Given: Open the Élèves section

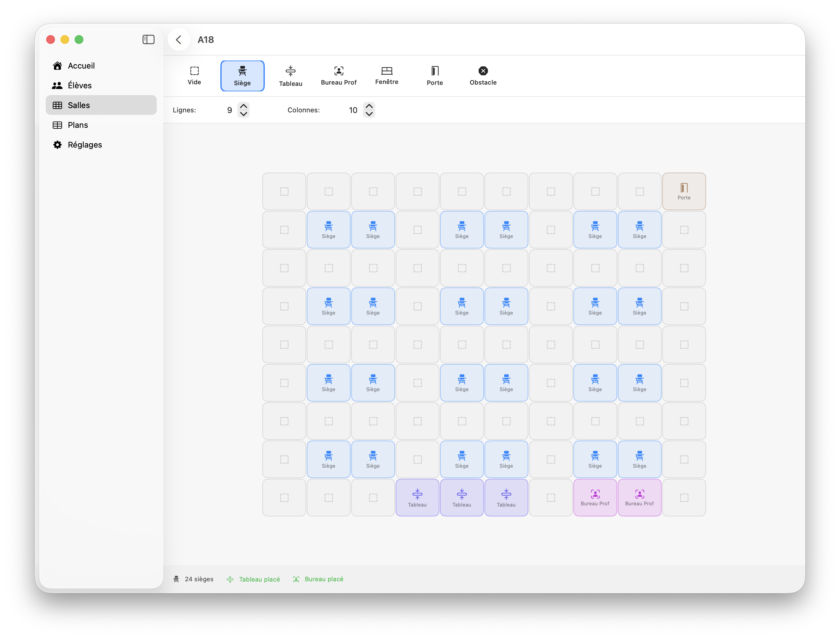Looking at the screenshot, I should (101, 86).
